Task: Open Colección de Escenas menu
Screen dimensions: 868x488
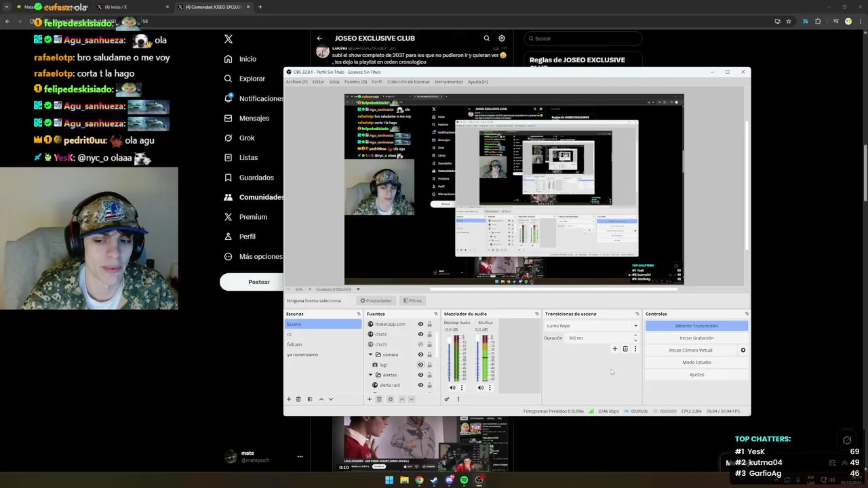Action: (408, 81)
